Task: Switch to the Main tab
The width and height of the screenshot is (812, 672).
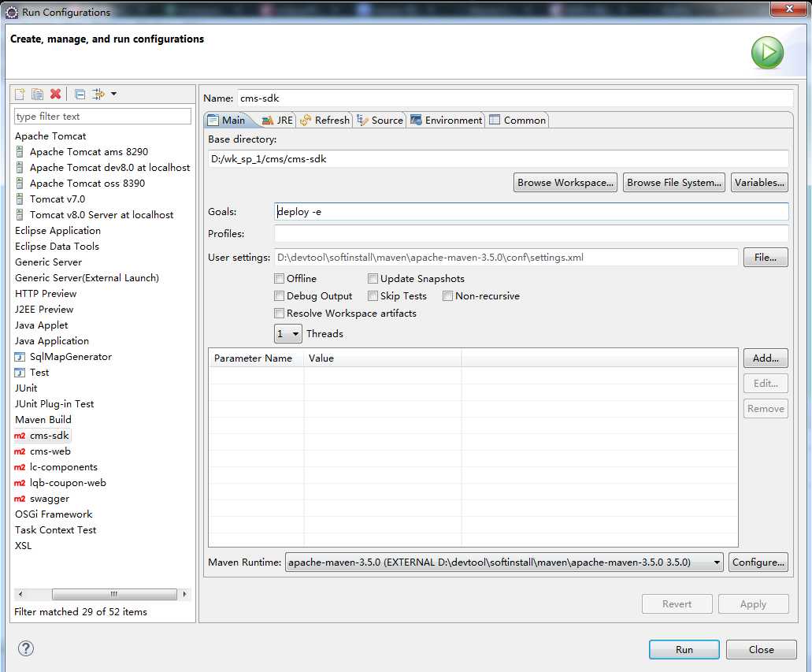Action: coord(226,121)
